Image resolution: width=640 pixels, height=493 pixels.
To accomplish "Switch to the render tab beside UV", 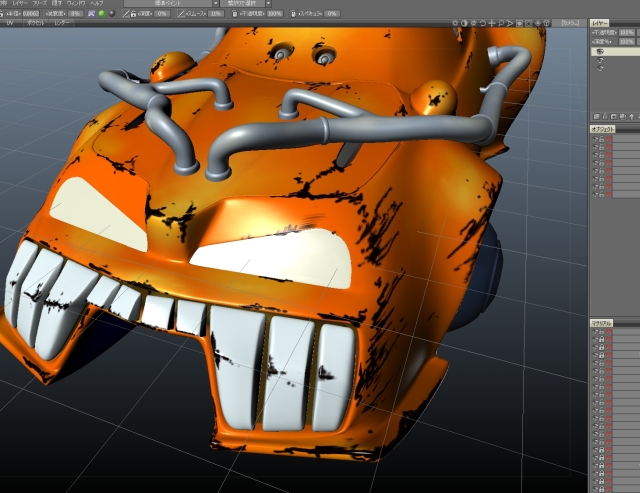I will pos(62,21).
